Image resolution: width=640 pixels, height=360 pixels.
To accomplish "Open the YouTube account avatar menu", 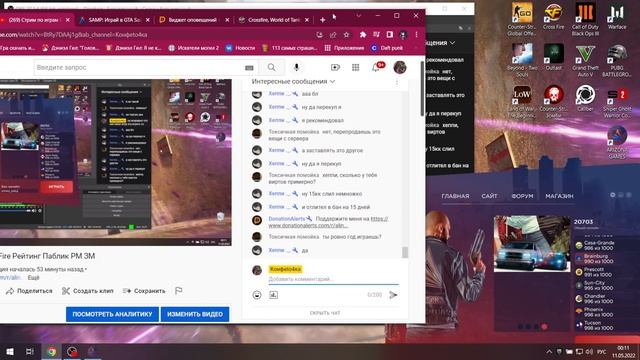I will [400, 67].
